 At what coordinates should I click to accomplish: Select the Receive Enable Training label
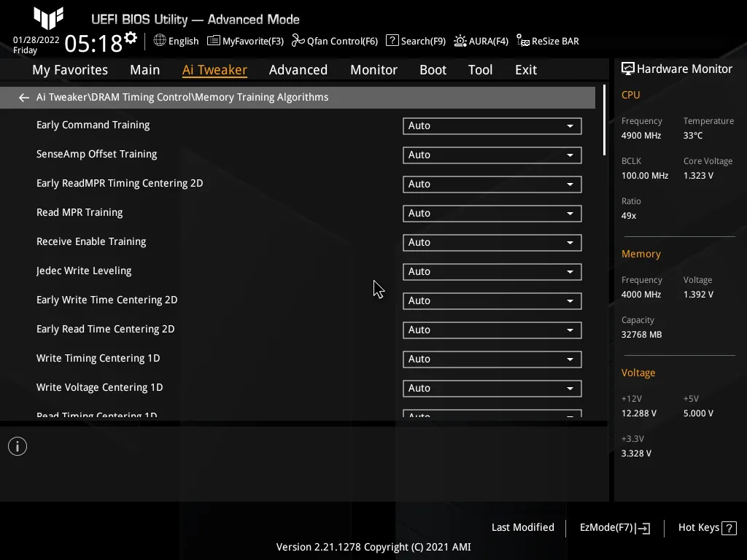tap(91, 241)
